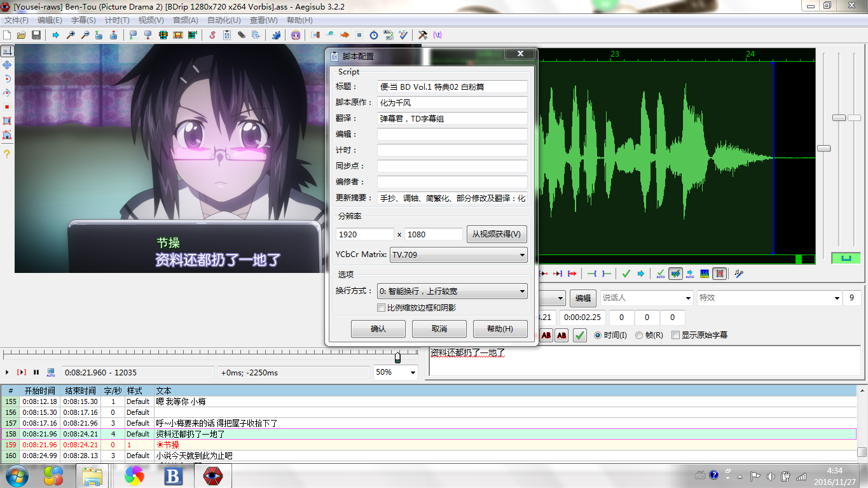868x488 pixels.
Task: Click 编辑 button next to style box
Action: point(583,298)
